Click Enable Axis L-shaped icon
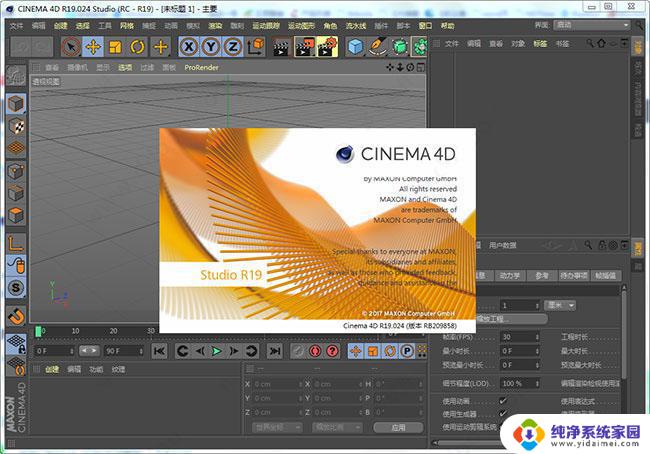650x454 pixels. coord(16,244)
